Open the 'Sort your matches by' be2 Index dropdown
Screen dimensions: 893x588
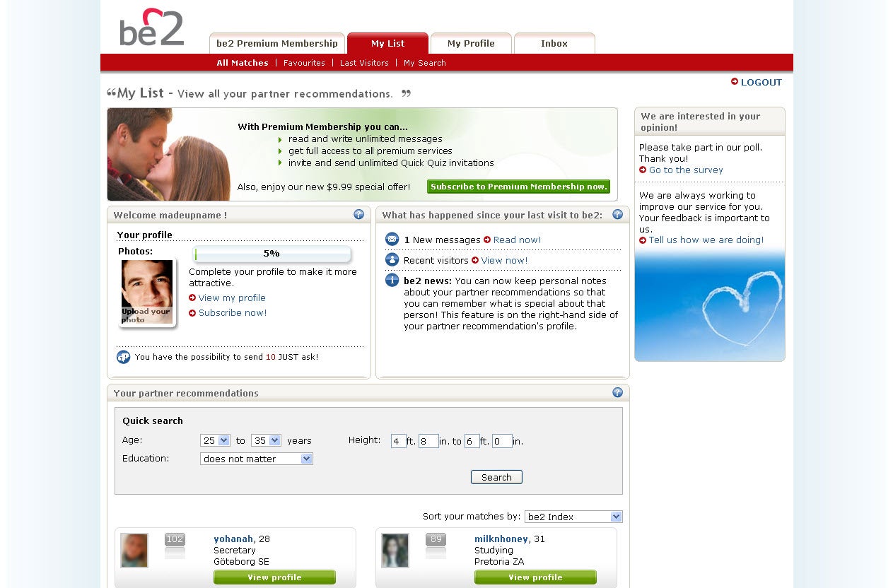tap(573, 517)
